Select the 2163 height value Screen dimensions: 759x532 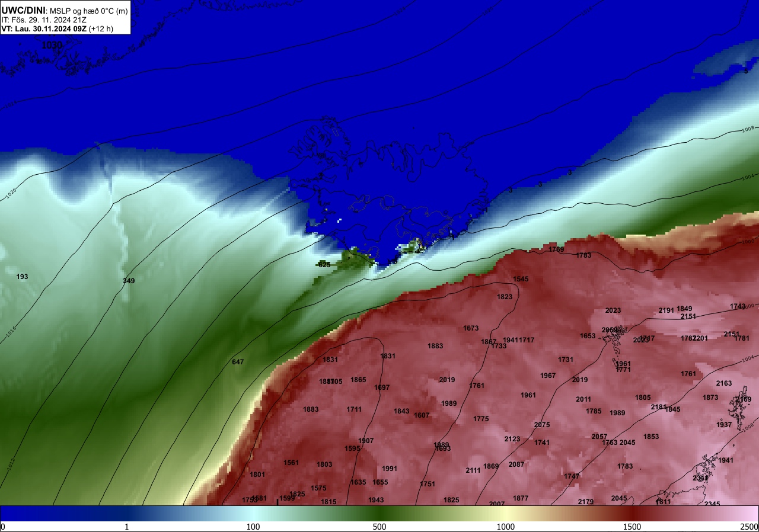coord(724,383)
